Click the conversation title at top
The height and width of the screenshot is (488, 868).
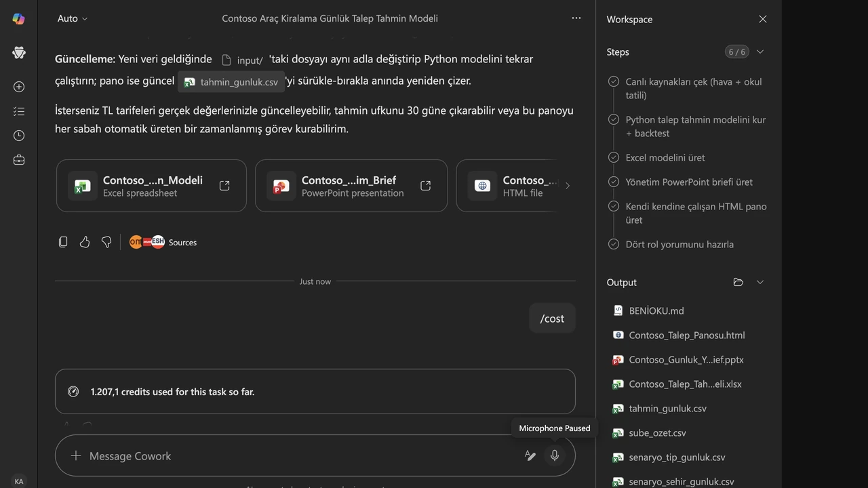pos(330,18)
